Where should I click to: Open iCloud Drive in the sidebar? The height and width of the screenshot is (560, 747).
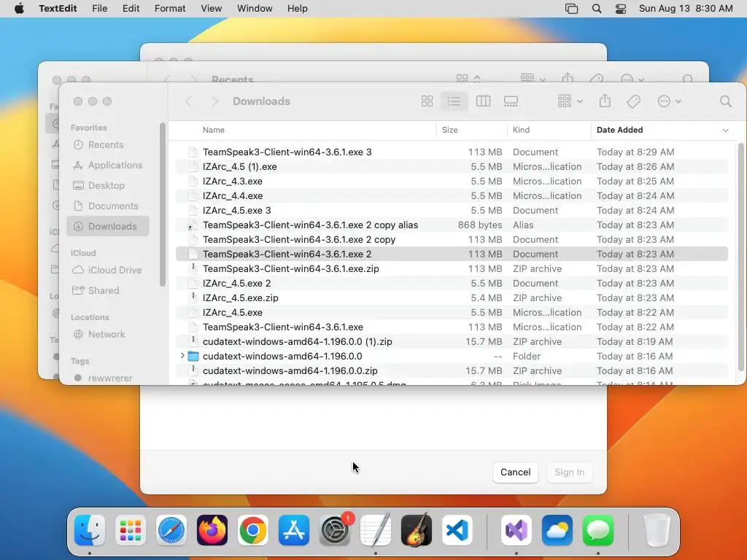tap(108, 270)
